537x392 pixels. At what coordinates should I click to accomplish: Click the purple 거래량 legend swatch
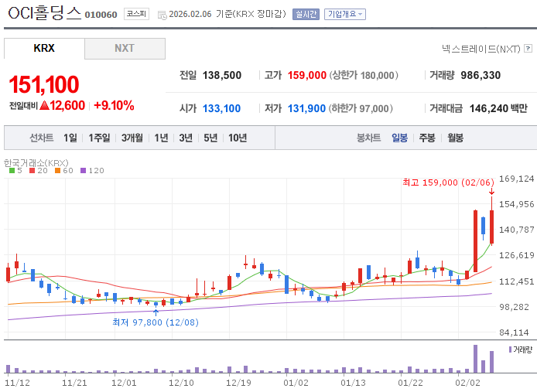[510, 349]
